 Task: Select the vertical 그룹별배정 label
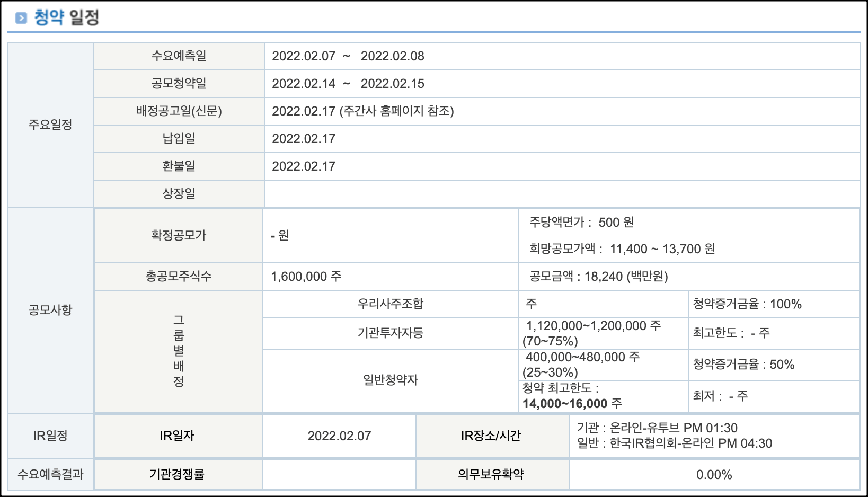[x=179, y=351]
